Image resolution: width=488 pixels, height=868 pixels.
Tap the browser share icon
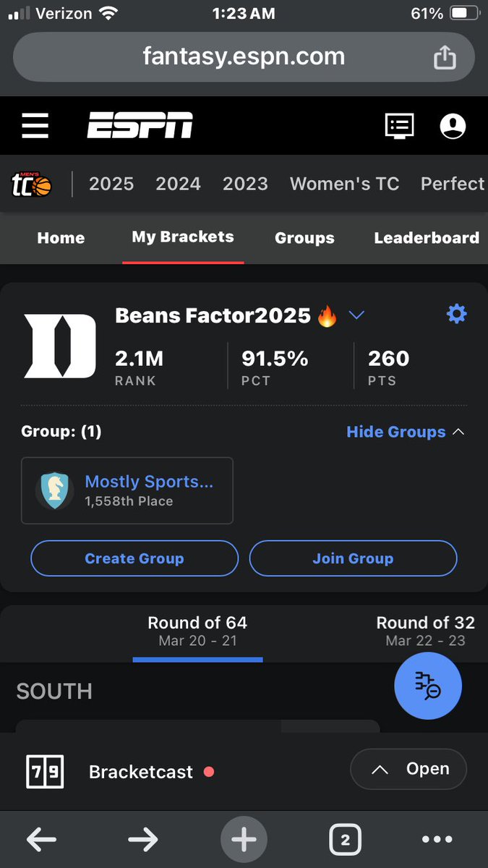(x=445, y=57)
